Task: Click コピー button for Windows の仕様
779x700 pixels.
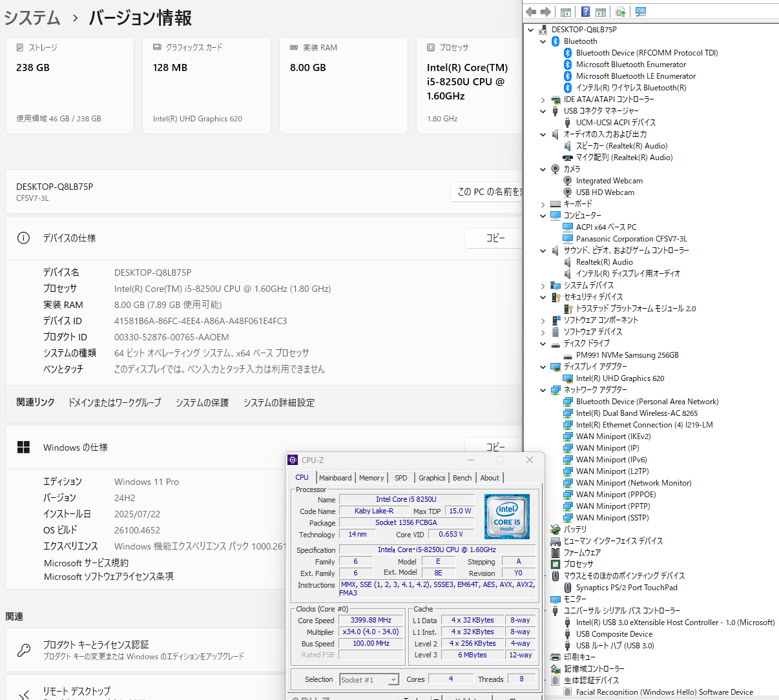Action: tap(494, 447)
